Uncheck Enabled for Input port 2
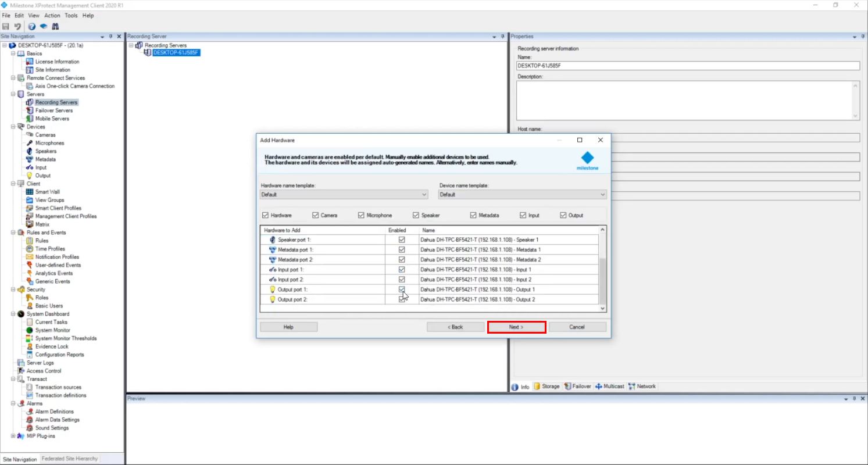This screenshot has height=465, width=868. [x=402, y=280]
